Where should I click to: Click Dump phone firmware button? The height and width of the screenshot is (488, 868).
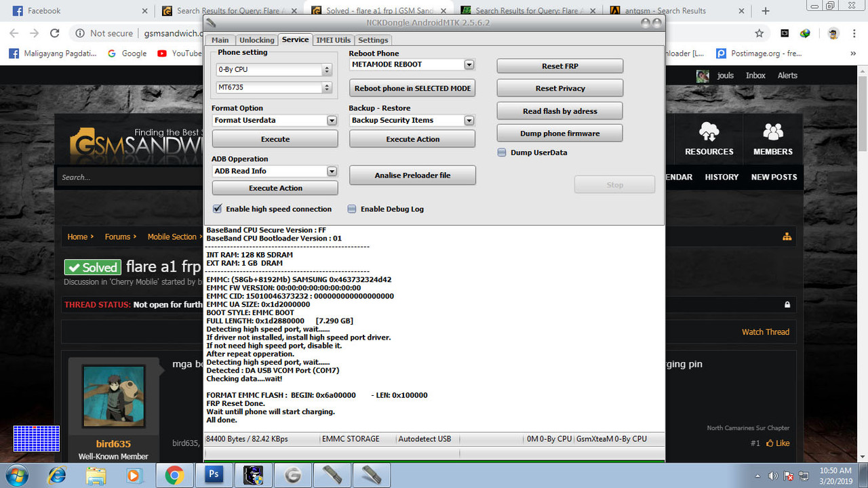(x=560, y=134)
